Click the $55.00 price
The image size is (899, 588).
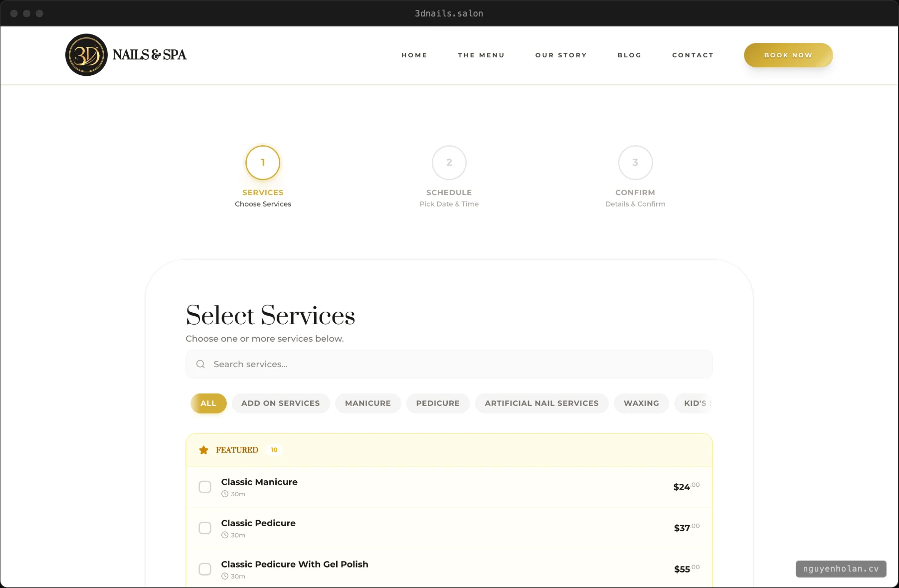tap(687, 569)
